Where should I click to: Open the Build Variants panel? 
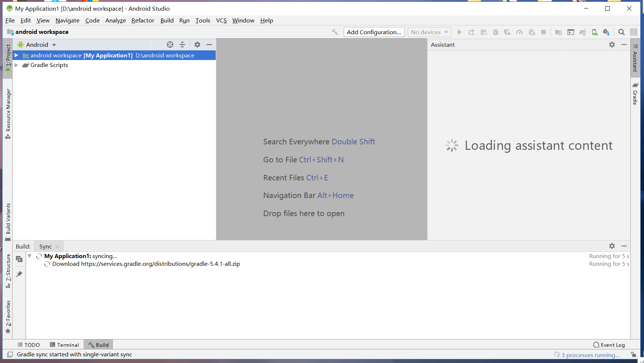tap(8, 219)
